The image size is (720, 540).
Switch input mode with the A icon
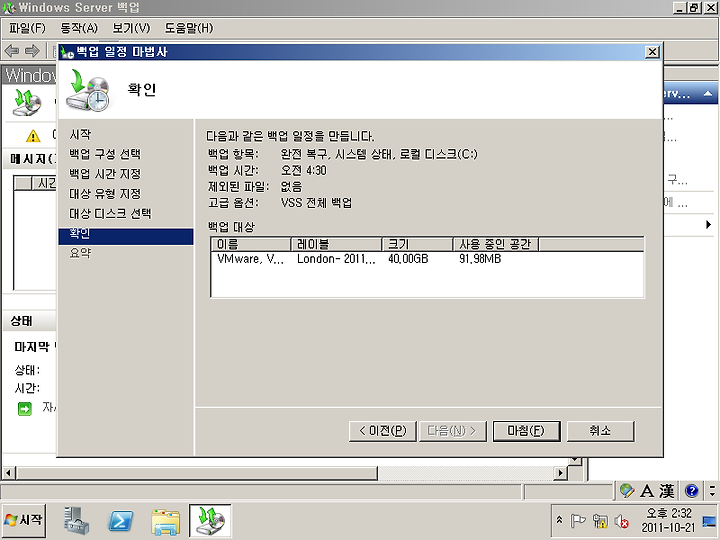click(647, 491)
